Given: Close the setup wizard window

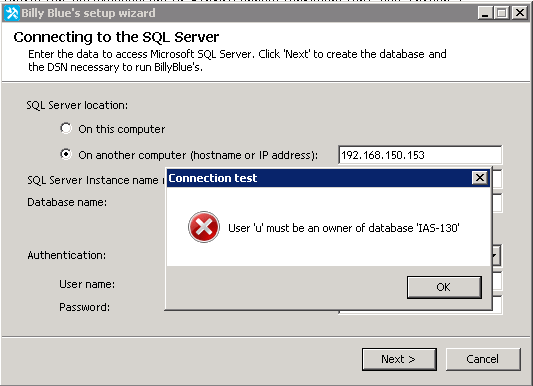Looking at the screenshot, I should point(520,13).
